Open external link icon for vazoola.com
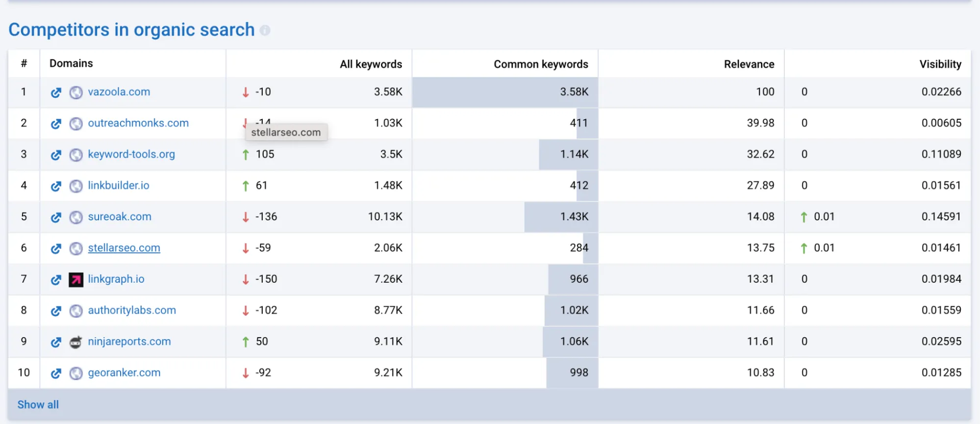 pos(56,92)
